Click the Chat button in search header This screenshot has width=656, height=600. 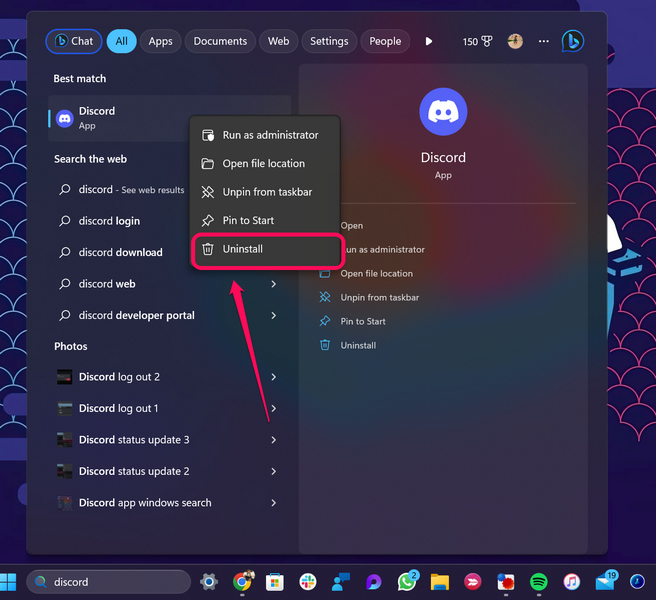[x=73, y=41]
